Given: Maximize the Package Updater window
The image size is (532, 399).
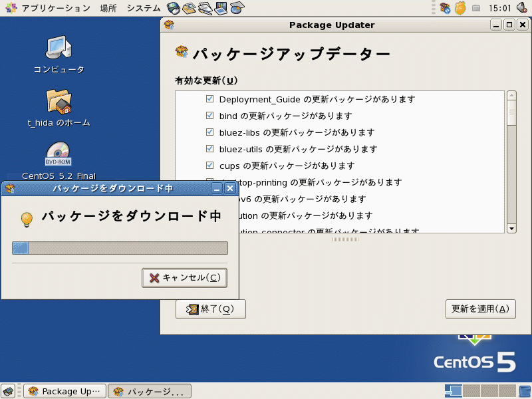Looking at the screenshot, I should tap(509, 25).
